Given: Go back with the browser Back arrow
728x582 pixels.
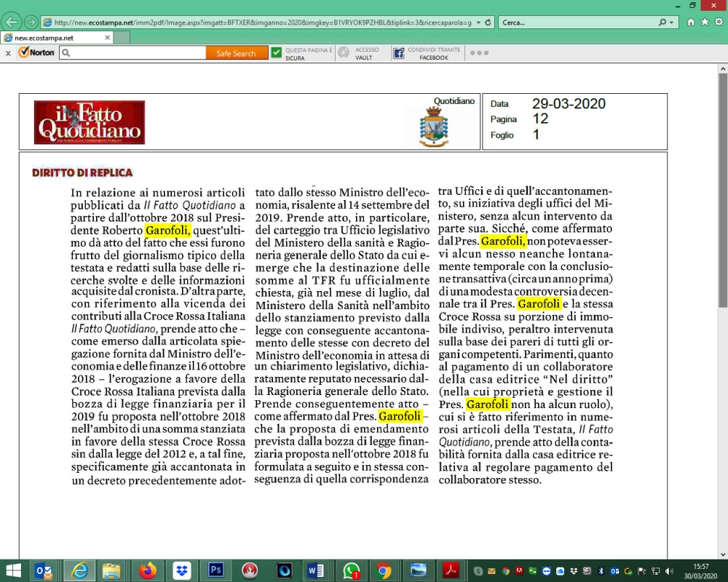Looking at the screenshot, I should 11,22.
